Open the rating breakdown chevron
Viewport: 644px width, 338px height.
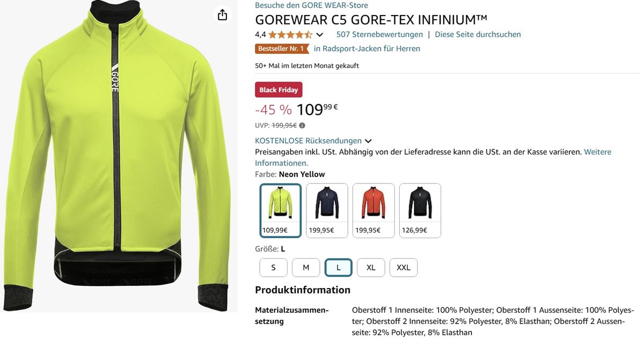pyautogui.click(x=320, y=35)
